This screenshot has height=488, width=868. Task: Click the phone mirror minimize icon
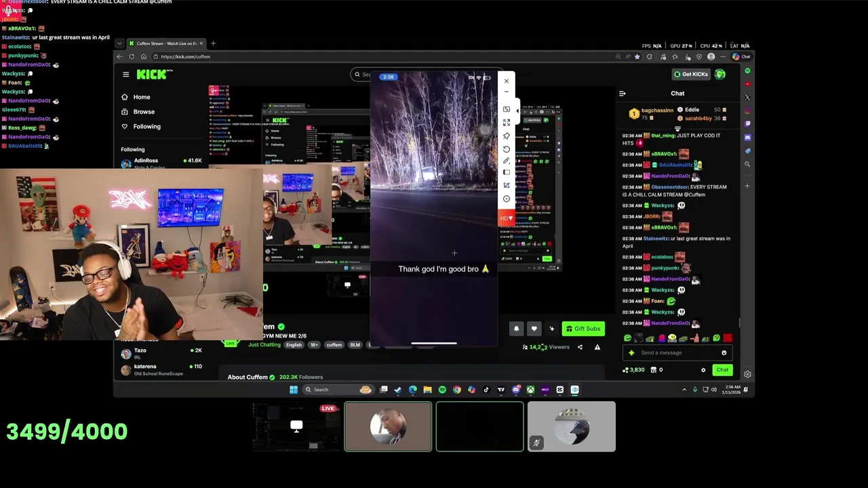click(x=506, y=92)
